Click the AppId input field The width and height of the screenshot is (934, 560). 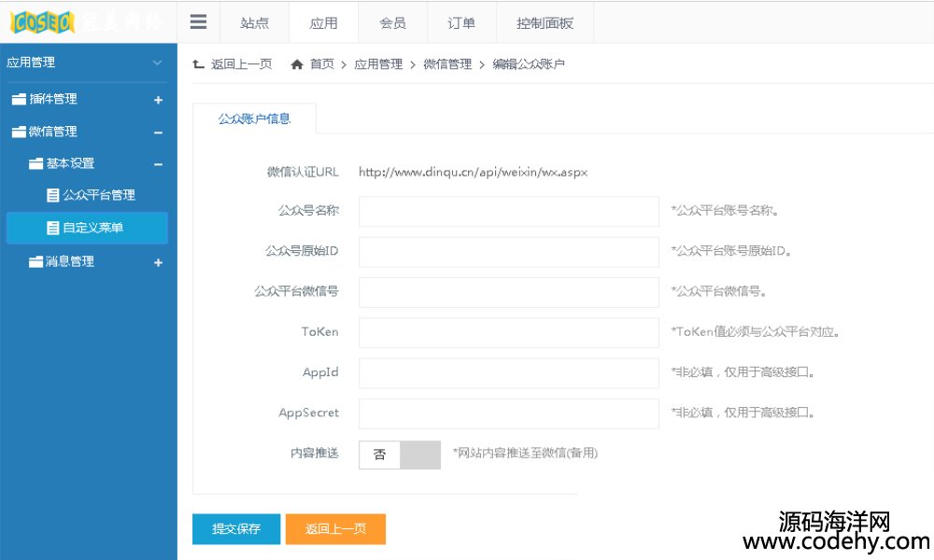tap(509, 372)
